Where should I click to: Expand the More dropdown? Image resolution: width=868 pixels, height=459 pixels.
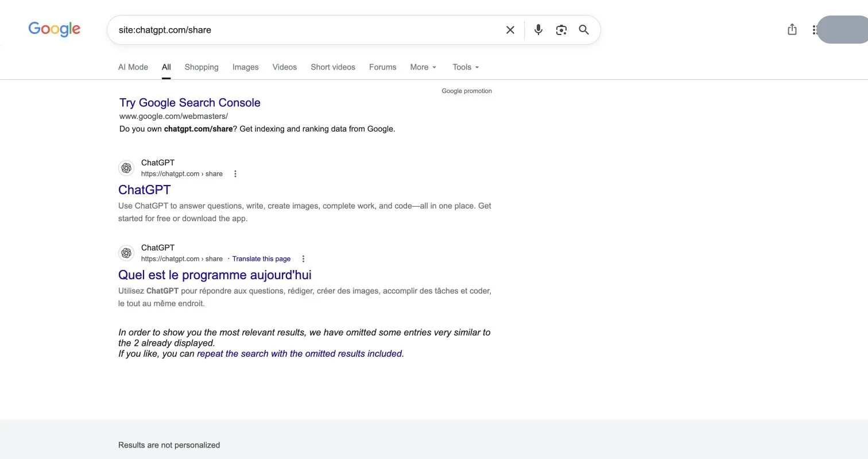(x=424, y=67)
